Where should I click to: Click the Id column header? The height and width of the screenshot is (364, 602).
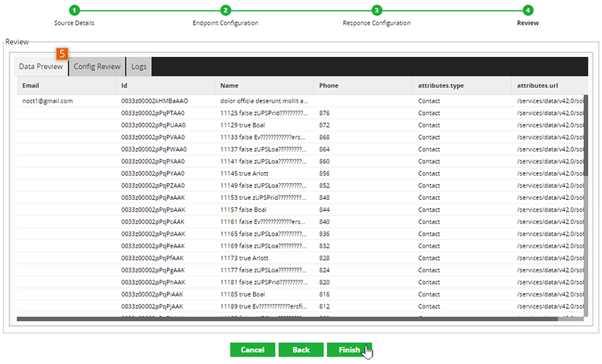tap(165, 86)
